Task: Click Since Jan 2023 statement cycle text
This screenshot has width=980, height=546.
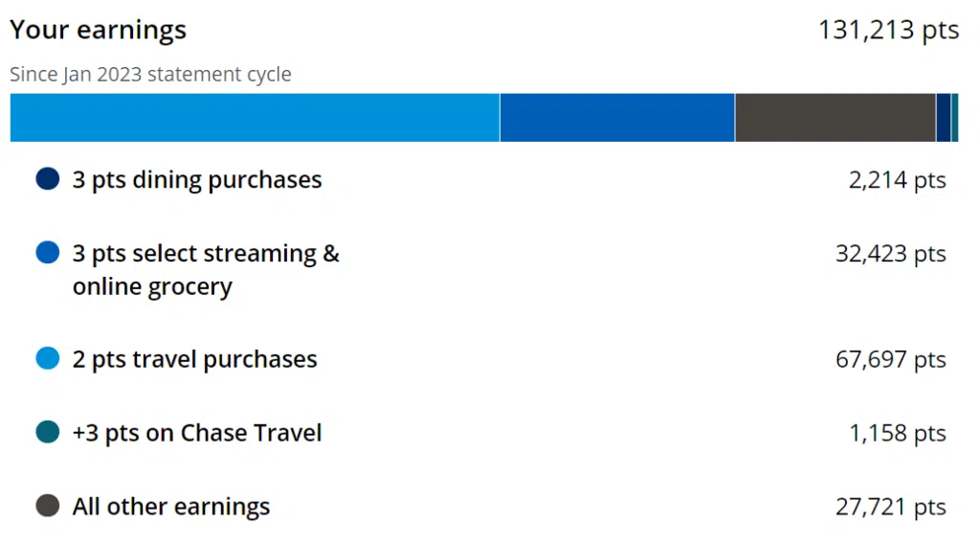Action: (150, 75)
